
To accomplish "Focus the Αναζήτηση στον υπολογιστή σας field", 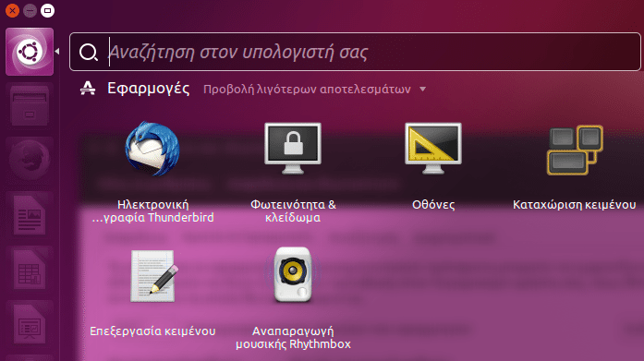I will 355,52.
